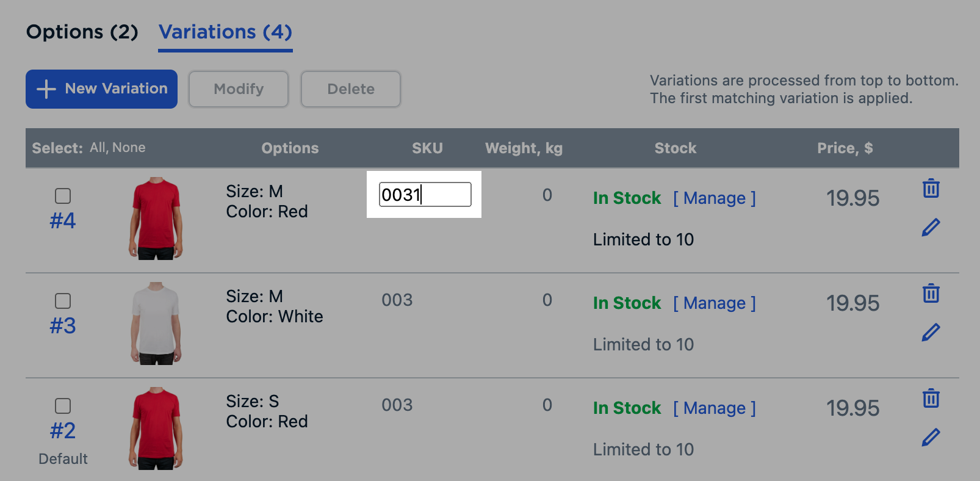The height and width of the screenshot is (481, 980).
Task: Tick the checkbox for the Default variation
Action: click(x=63, y=405)
